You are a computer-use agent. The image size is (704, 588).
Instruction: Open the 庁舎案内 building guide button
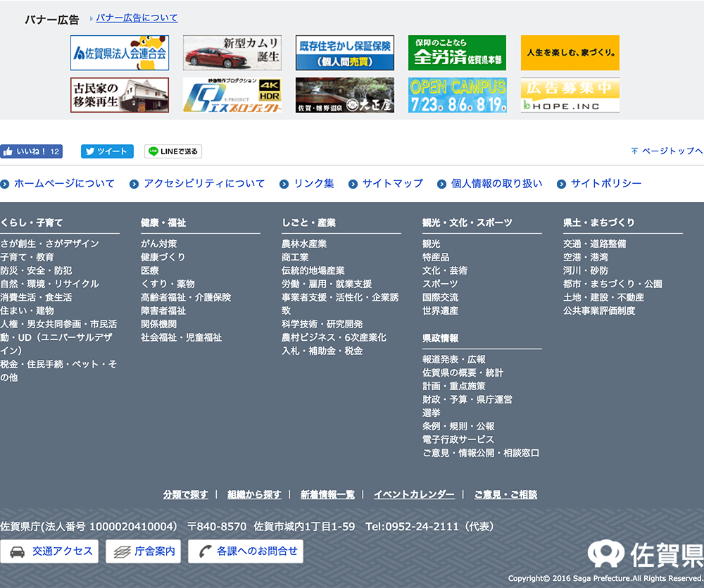click(x=144, y=551)
